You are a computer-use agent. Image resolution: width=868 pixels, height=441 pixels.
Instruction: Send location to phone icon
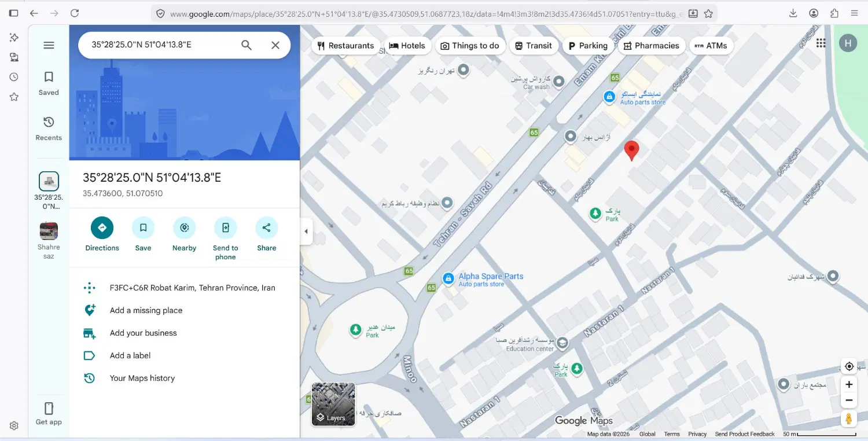click(x=225, y=228)
